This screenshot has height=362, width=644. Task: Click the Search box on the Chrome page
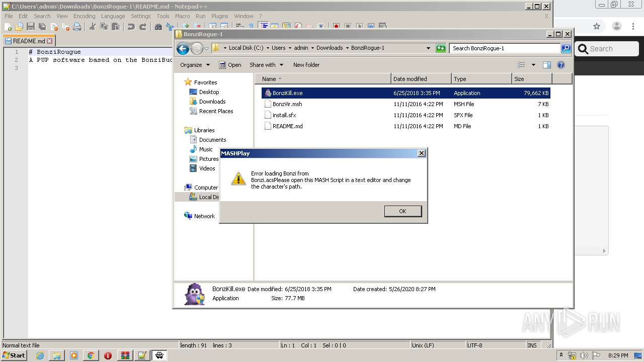607,49
